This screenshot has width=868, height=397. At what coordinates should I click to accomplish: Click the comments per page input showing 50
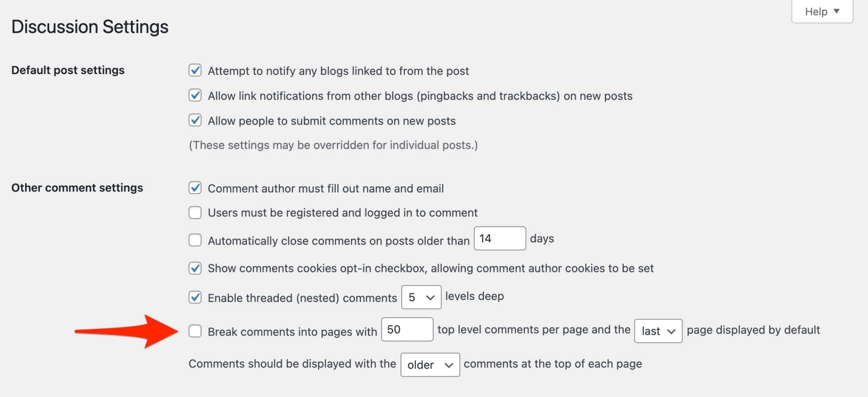click(406, 329)
